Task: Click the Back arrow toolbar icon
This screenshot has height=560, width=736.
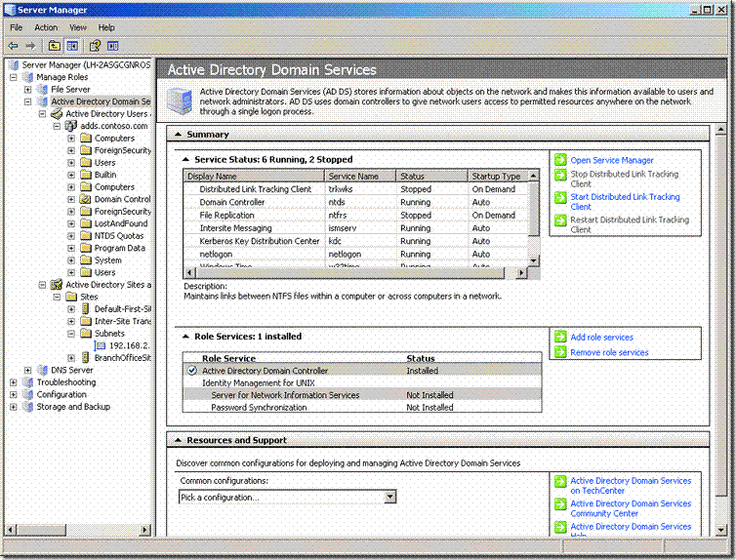Action: click(x=13, y=46)
